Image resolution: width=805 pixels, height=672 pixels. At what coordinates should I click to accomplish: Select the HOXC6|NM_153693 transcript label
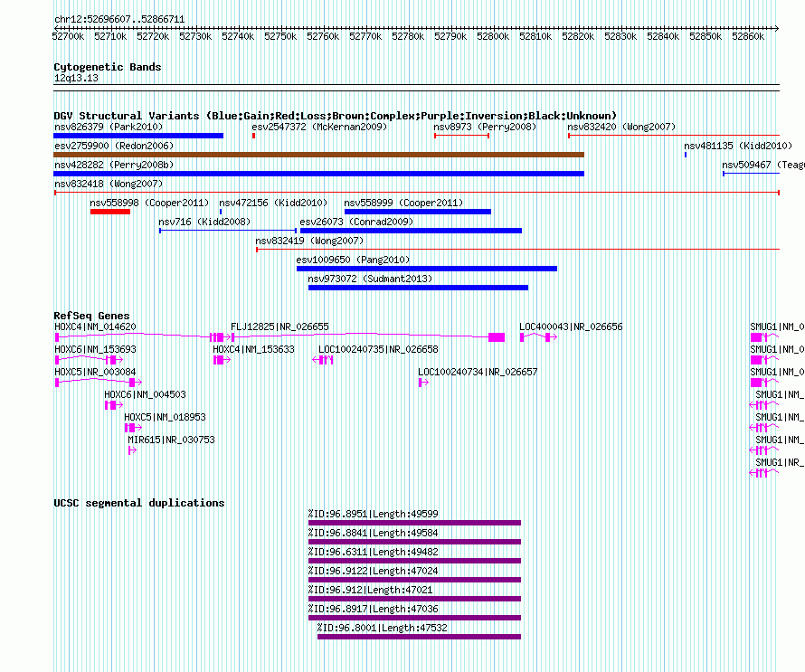click(x=96, y=349)
